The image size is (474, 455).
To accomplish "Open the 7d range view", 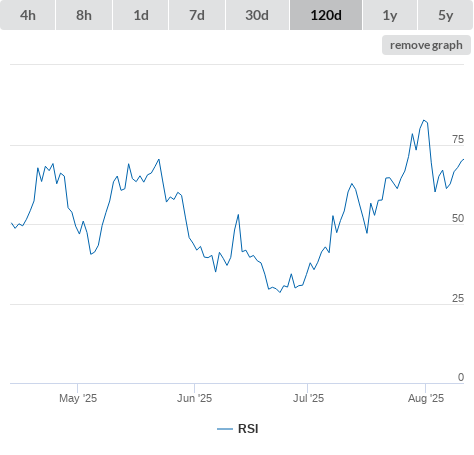I will 197,15.
